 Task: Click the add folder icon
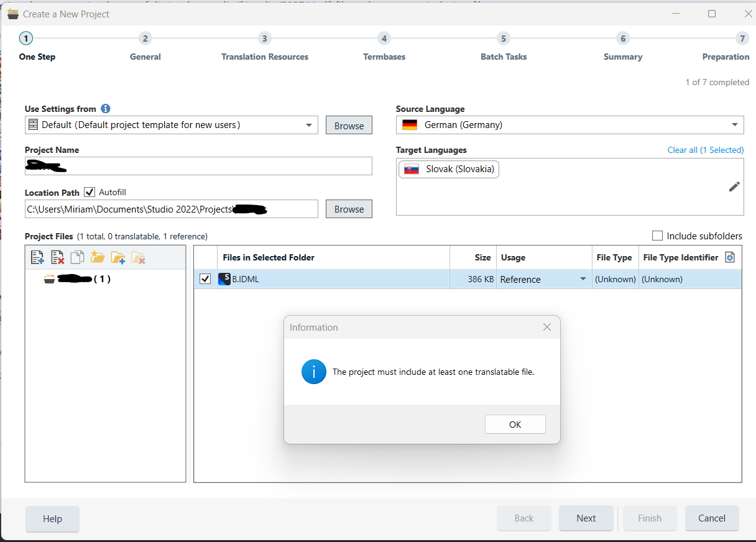(118, 257)
